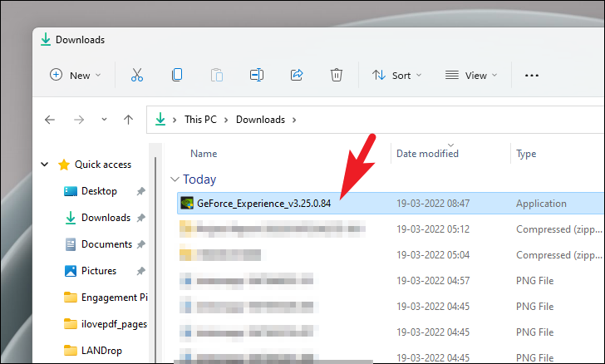The image size is (605, 364).
Task: Open recent locations dropdown chevron
Action: [104, 120]
